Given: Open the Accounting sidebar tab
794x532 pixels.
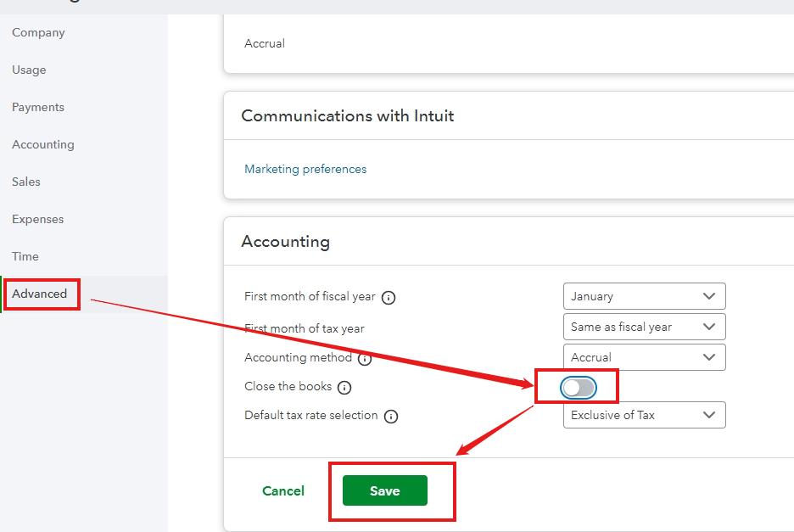Looking at the screenshot, I should click(43, 144).
